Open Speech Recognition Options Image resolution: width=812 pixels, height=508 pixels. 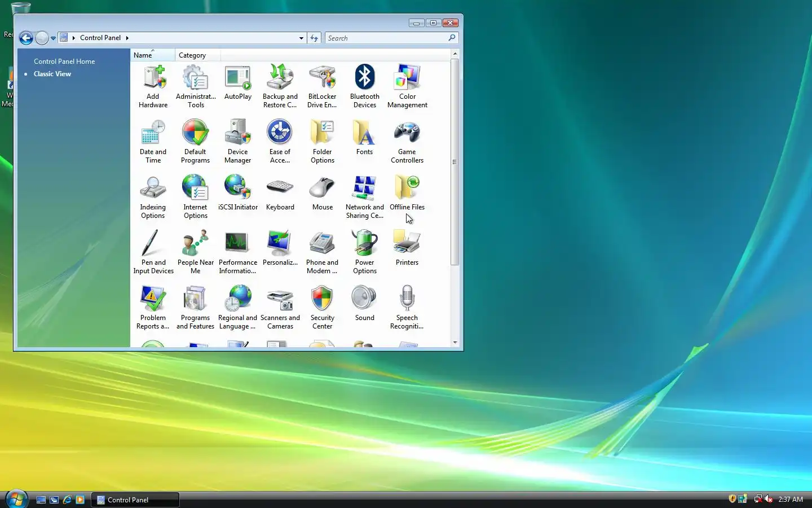tap(407, 307)
